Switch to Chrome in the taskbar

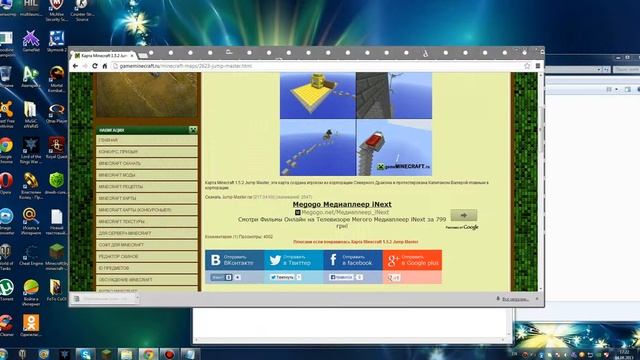[148, 354]
